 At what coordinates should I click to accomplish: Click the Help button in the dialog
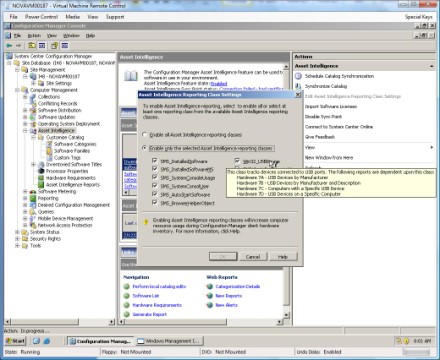(283, 257)
